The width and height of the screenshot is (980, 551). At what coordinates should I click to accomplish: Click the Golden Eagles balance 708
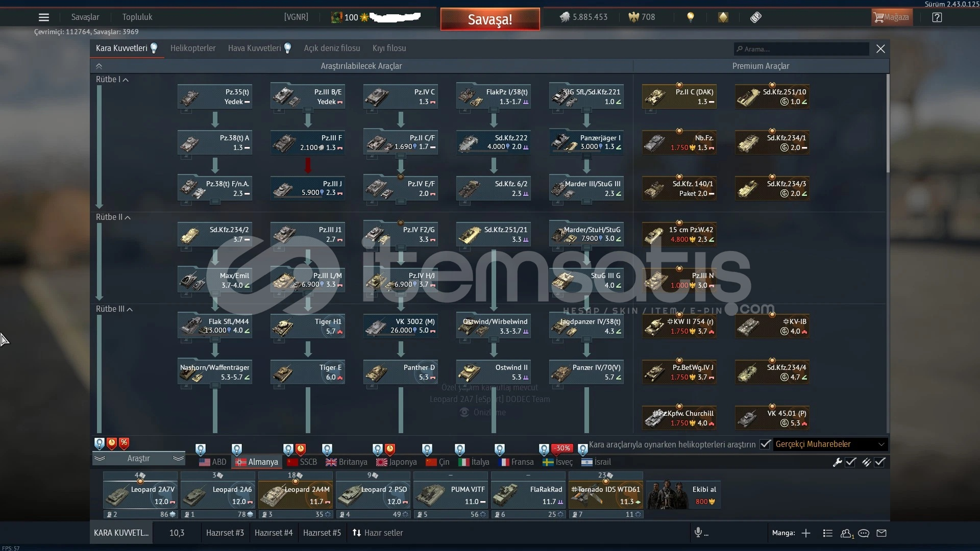coord(642,17)
